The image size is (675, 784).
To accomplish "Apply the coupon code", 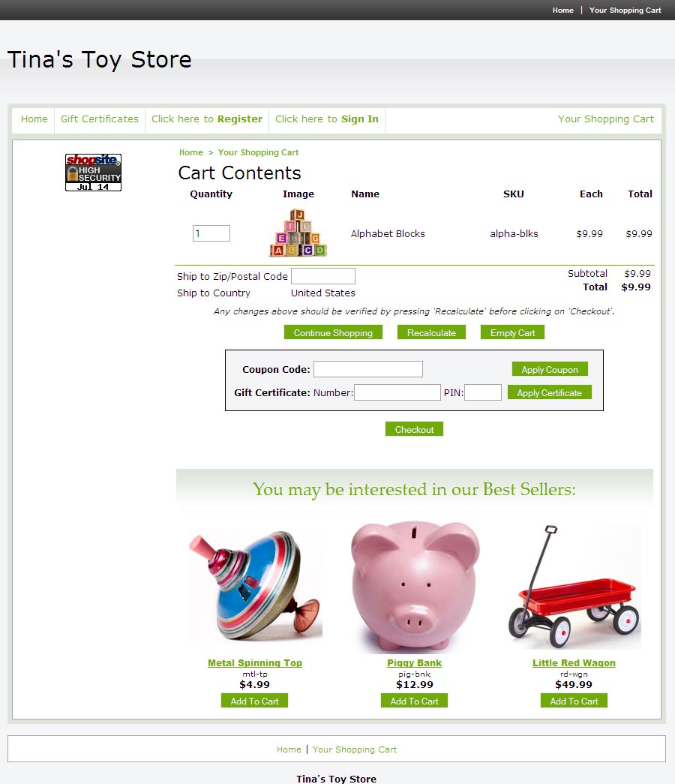I will click(550, 370).
